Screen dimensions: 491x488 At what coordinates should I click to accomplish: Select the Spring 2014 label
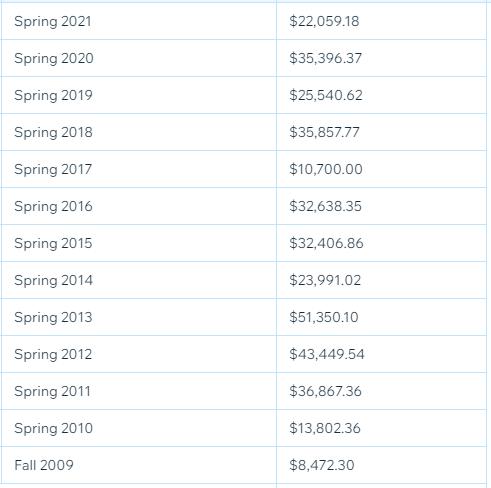click(x=53, y=281)
